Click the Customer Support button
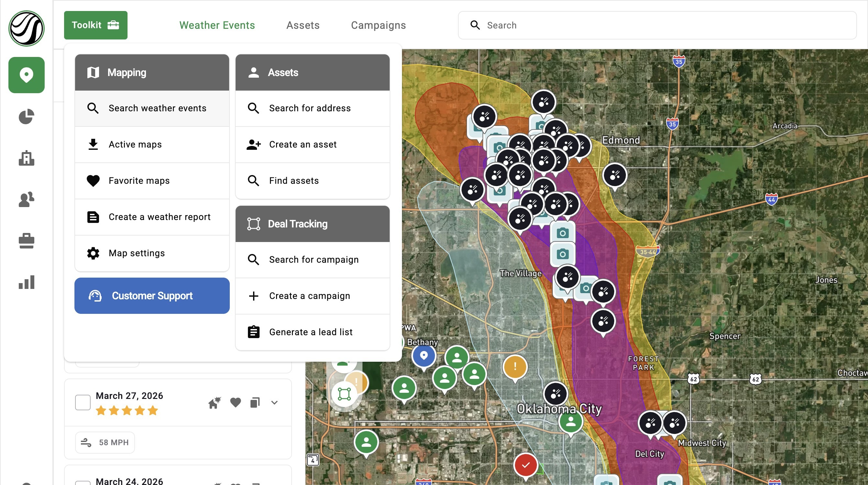 coord(152,296)
